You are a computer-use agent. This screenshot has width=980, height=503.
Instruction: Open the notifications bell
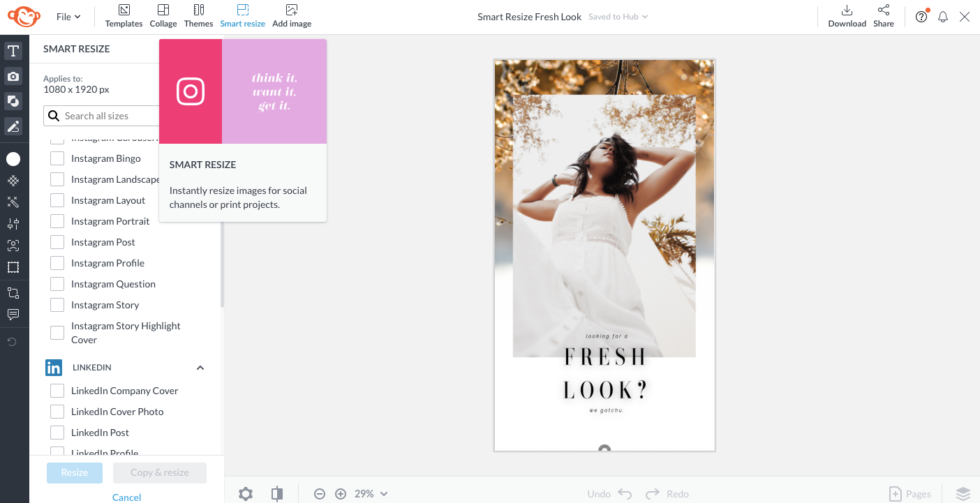point(943,17)
